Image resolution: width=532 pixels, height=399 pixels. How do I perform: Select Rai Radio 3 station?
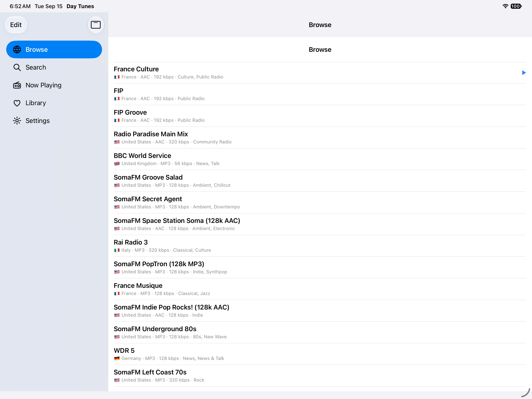[320, 246]
